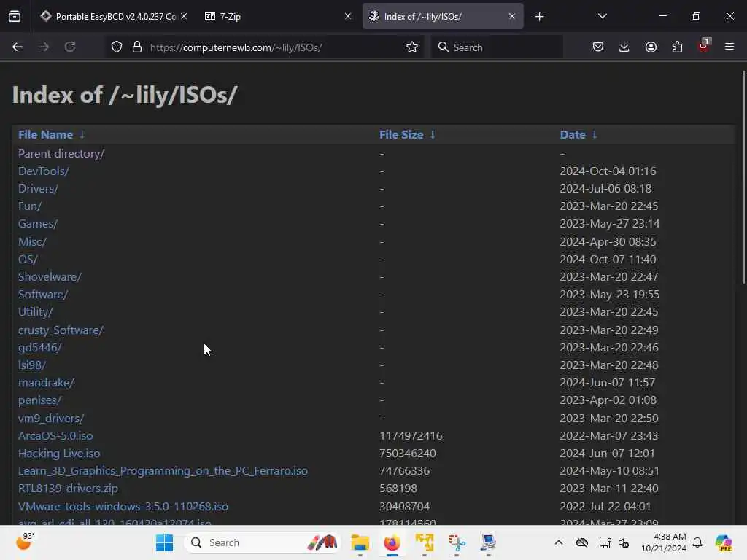Open Games/ folder

pyautogui.click(x=38, y=224)
